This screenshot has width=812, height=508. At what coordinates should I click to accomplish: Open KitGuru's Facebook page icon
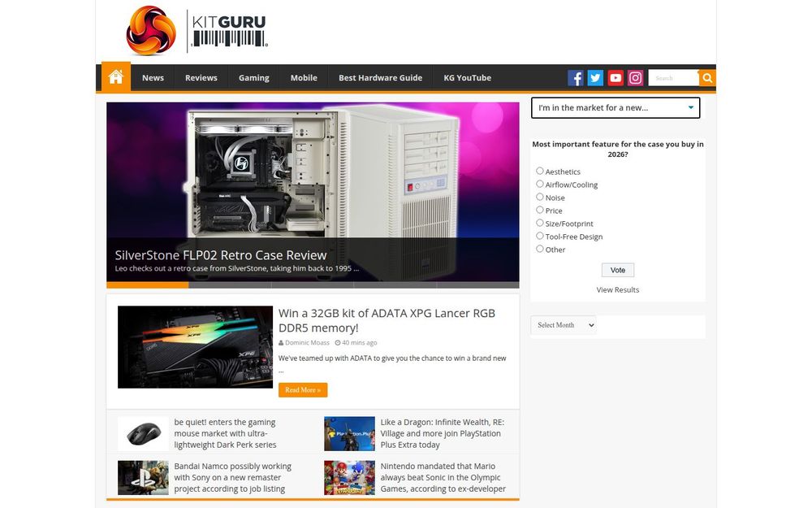pos(576,78)
